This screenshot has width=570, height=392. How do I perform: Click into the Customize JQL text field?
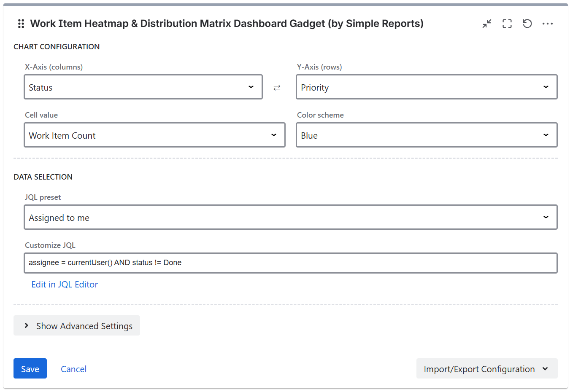click(290, 263)
